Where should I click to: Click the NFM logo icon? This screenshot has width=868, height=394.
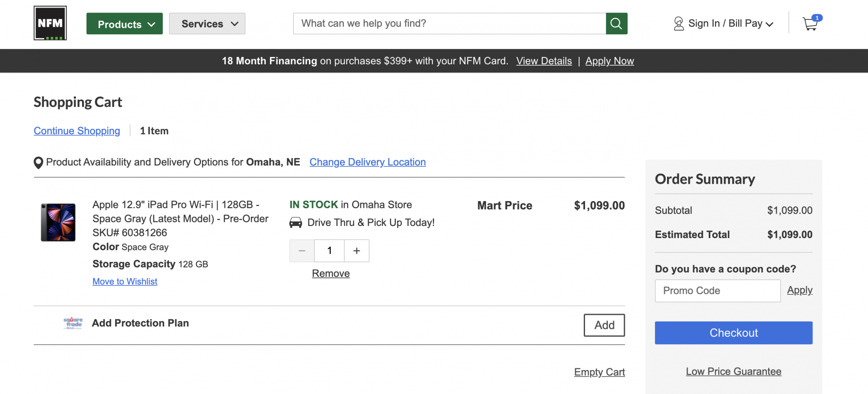point(50,23)
